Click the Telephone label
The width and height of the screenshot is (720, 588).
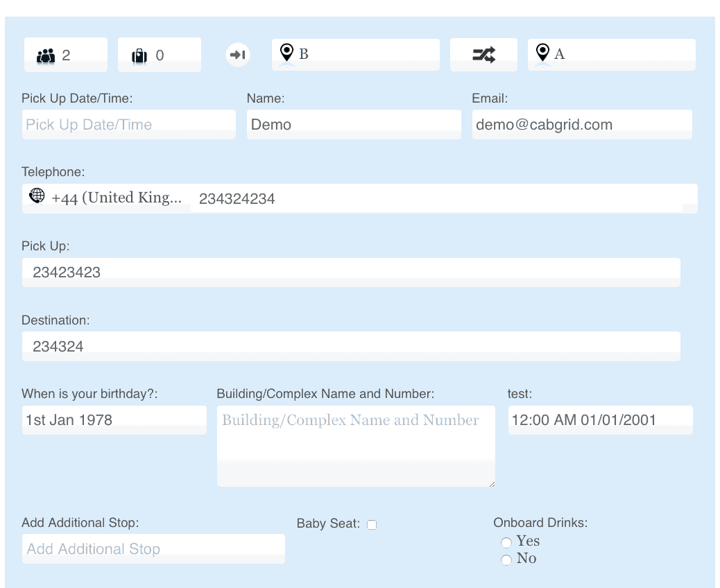(x=53, y=172)
